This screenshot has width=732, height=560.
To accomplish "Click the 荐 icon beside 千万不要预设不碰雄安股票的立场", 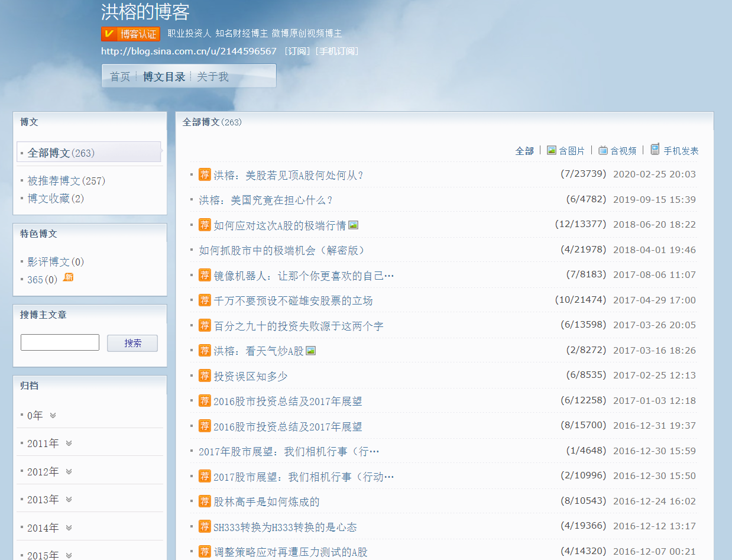I will (205, 300).
